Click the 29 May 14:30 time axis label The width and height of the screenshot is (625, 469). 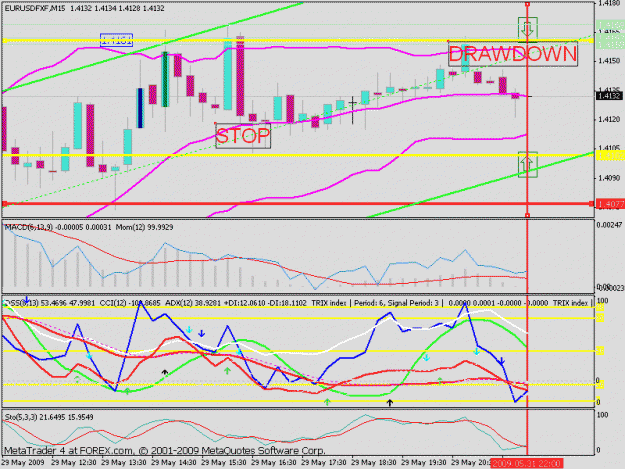click(174, 463)
